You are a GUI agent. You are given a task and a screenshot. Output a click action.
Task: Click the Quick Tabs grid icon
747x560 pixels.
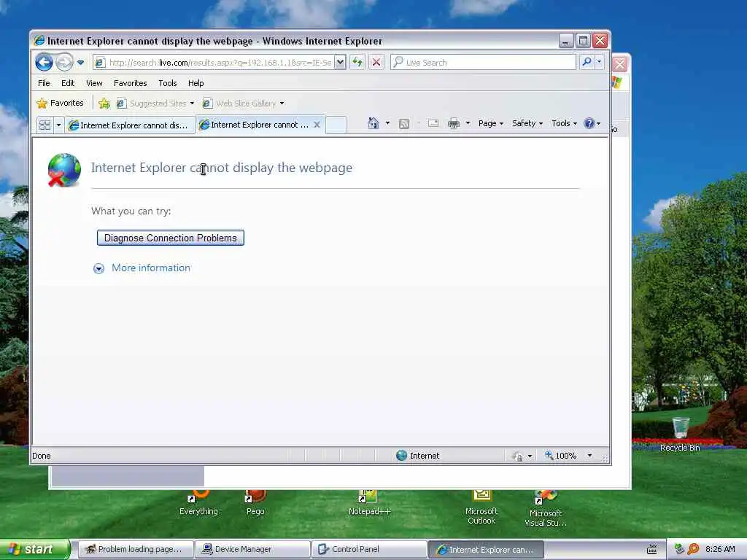45,125
